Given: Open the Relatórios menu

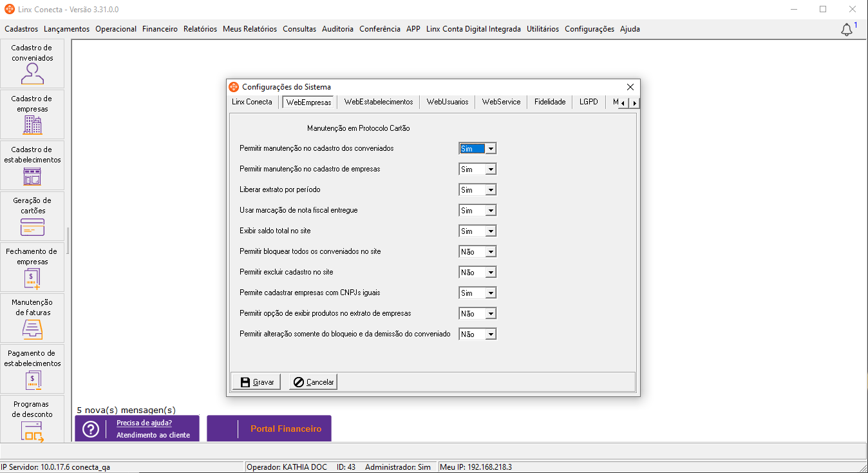Looking at the screenshot, I should click(200, 29).
